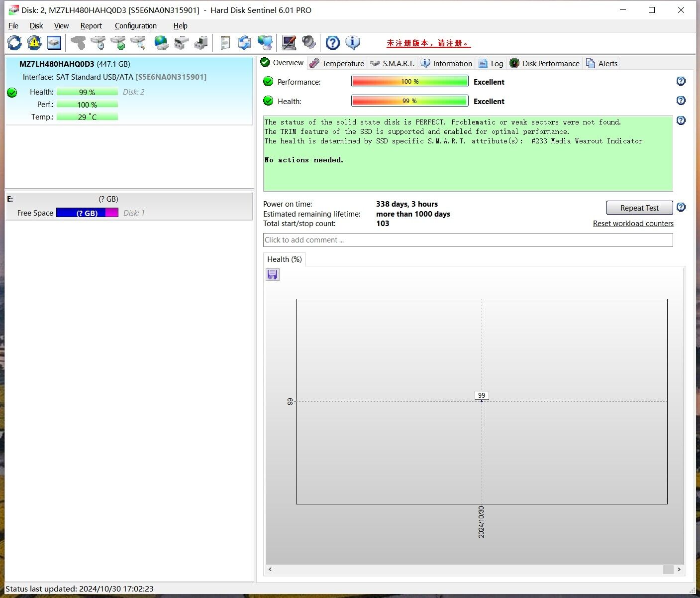The width and height of the screenshot is (700, 598).
Task: Click the left panel Health 99 % bar
Action: click(87, 92)
